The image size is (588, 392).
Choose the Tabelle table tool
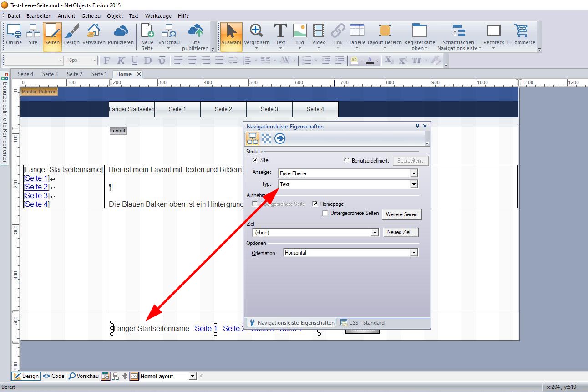[357, 35]
